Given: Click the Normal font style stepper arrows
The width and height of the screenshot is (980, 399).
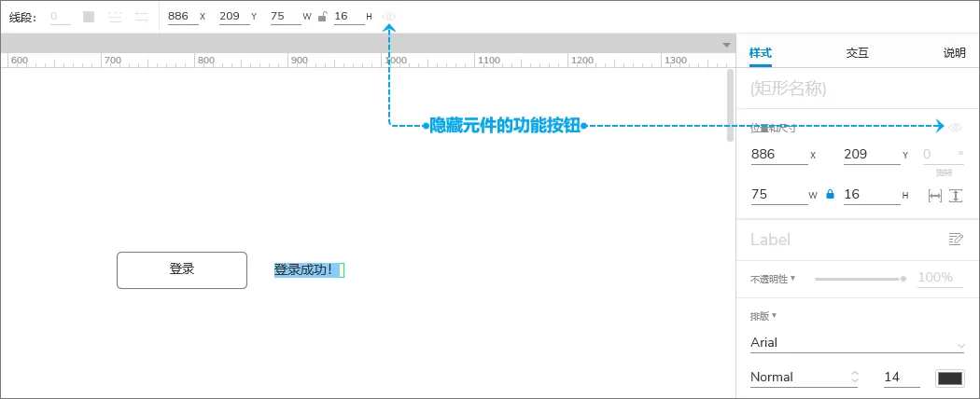Looking at the screenshot, I should 854,378.
